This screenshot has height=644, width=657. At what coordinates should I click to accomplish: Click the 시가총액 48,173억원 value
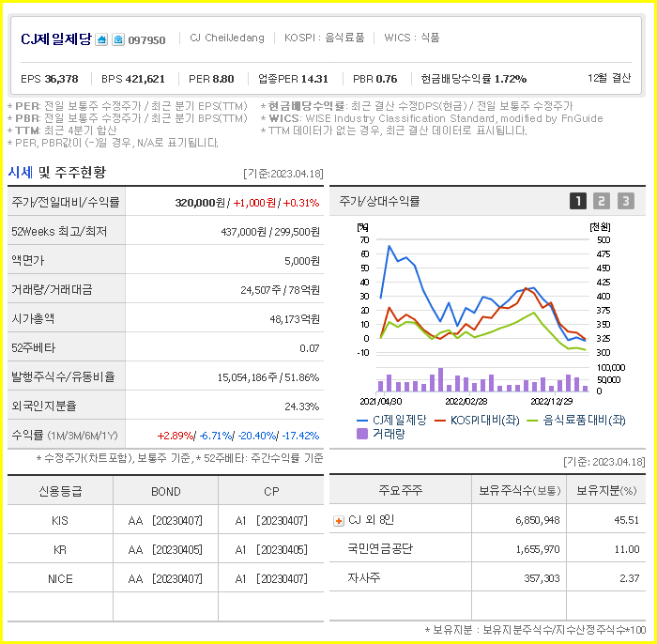(295, 319)
